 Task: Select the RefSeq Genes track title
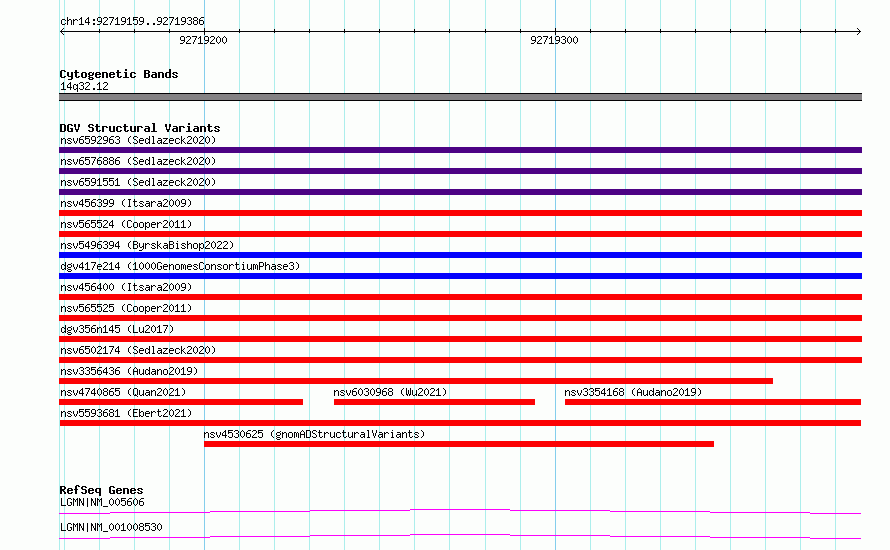point(101,490)
